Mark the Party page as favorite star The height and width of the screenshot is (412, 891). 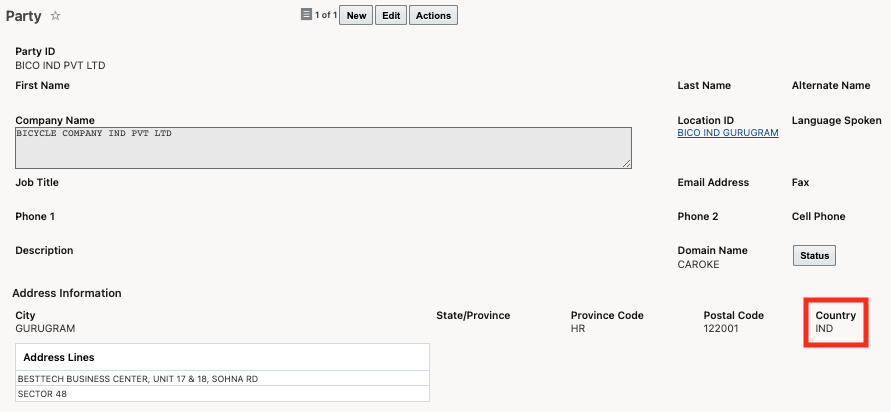pos(56,16)
